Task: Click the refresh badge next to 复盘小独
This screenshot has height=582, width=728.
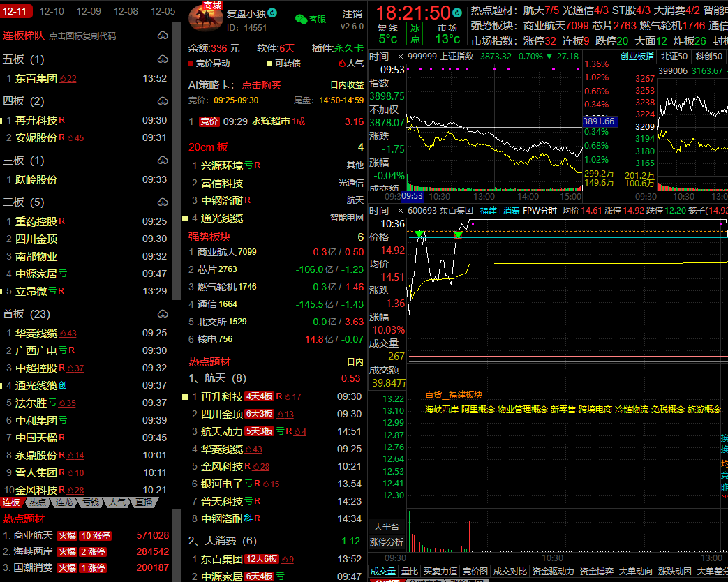Action: pos(272,13)
